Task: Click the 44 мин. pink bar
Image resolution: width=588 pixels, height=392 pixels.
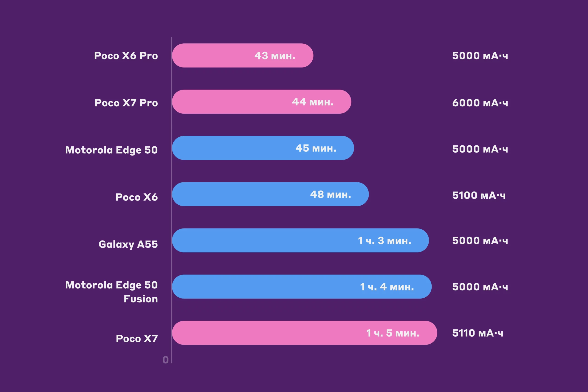Action: [x=261, y=102]
